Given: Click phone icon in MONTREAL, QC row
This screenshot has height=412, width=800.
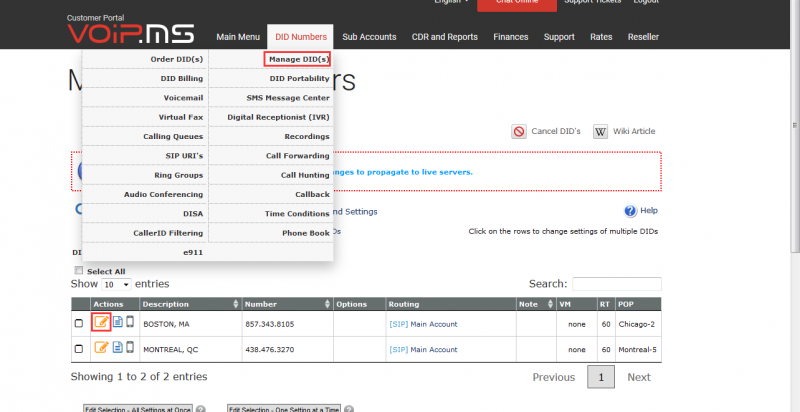Looking at the screenshot, I should 130,347.
